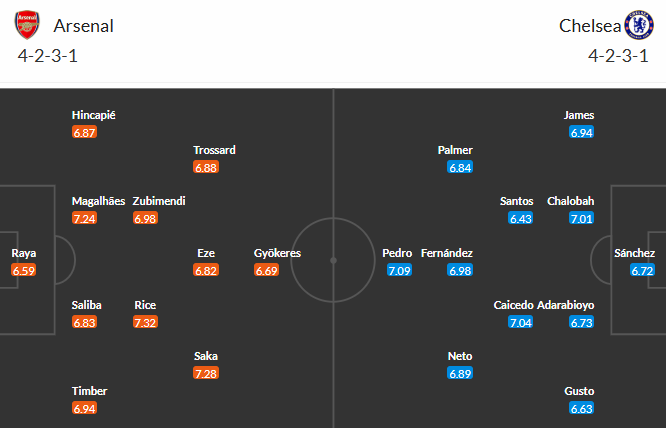Open Saka's player entry
666x428 pixels.
206,356
